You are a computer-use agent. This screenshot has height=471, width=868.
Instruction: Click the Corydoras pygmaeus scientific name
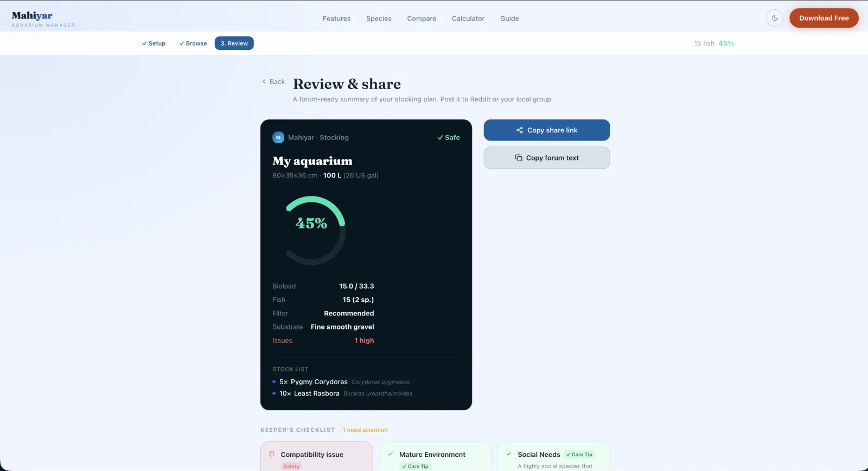tap(380, 382)
